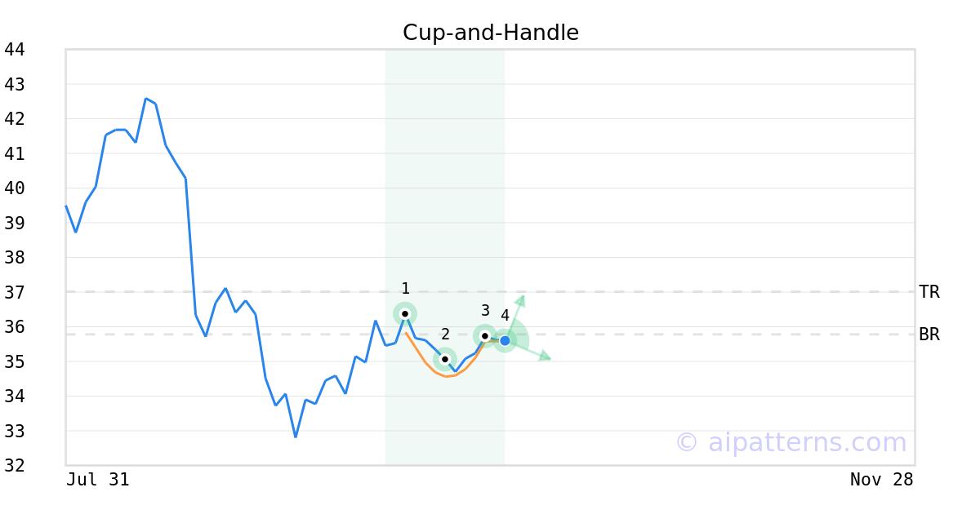Click the Jul 31 start date label
Image resolution: width=980 pixels, height=514 pixels.
[x=98, y=480]
